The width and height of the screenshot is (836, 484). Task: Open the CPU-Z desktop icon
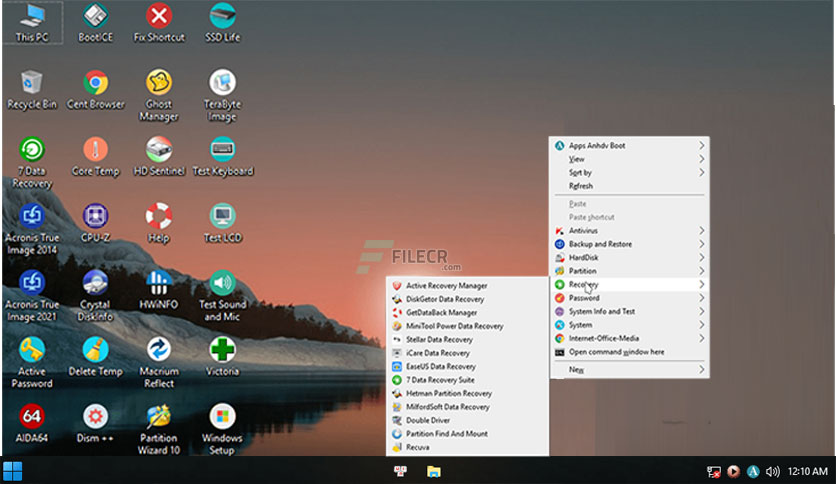click(96, 216)
